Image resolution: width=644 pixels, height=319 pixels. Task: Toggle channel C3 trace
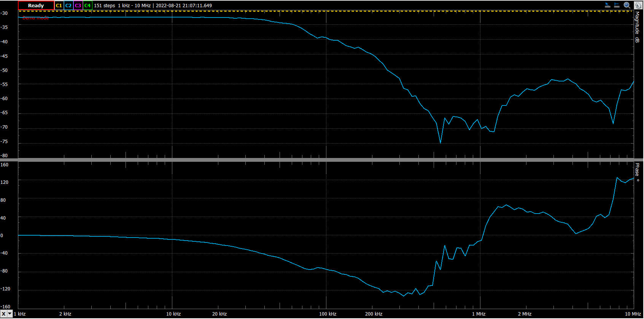tap(78, 6)
